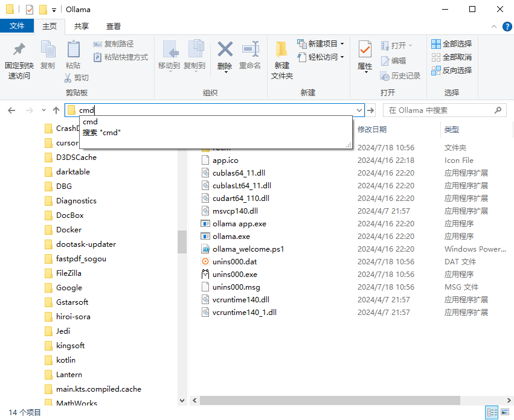Select ollama app.exe in the file list

[x=239, y=224]
